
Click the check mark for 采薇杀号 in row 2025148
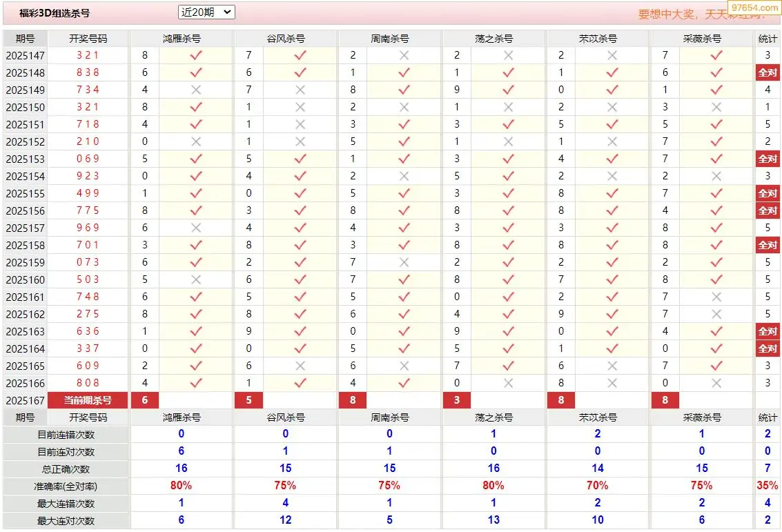point(716,72)
